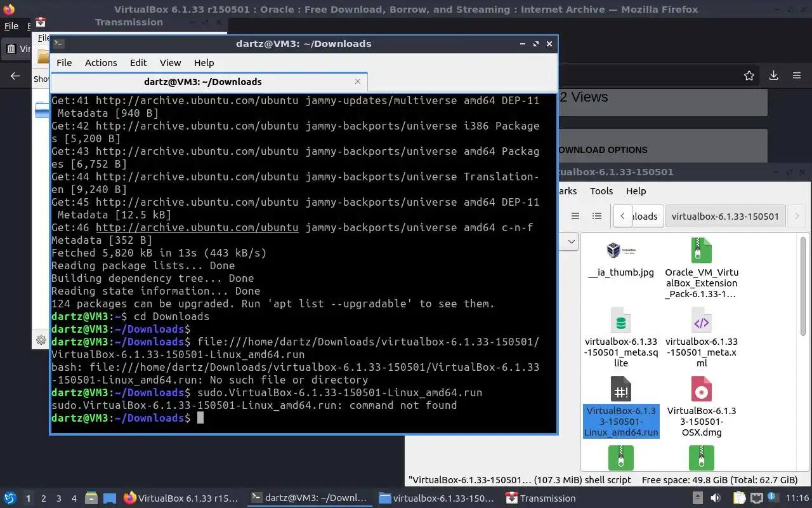Image resolution: width=812 pixels, height=508 pixels.
Task: Bookmark this page with the star icon
Action: pos(749,76)
